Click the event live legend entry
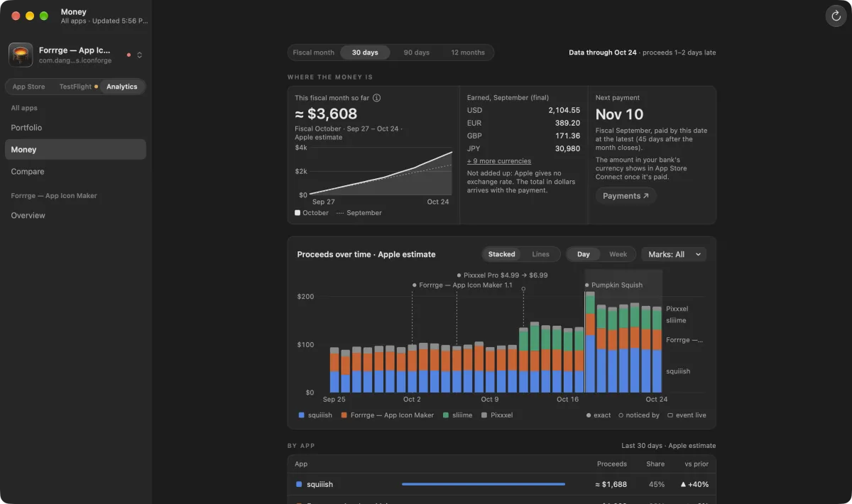Screen dimensions: 852x504 click(x=686, y=415)
